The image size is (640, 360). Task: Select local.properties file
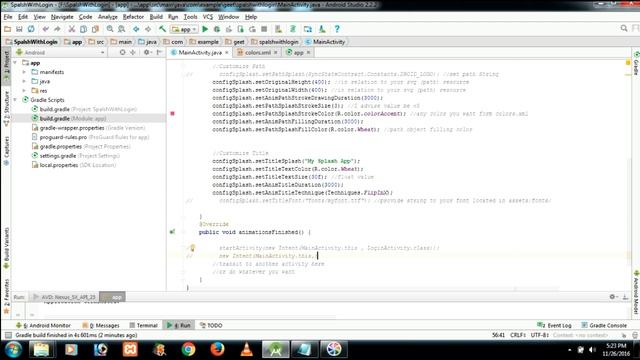coord(73,165)
